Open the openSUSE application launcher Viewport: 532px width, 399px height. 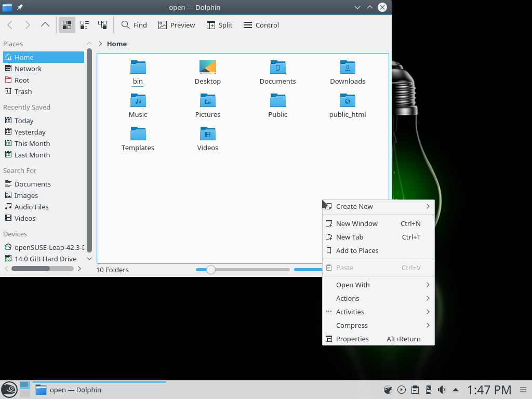point(9,390)
